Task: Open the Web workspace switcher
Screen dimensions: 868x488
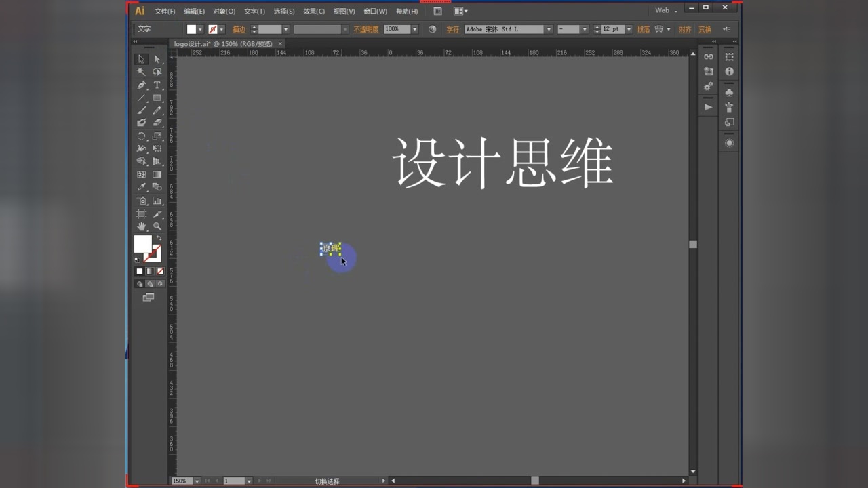Action: pos(666,11)
